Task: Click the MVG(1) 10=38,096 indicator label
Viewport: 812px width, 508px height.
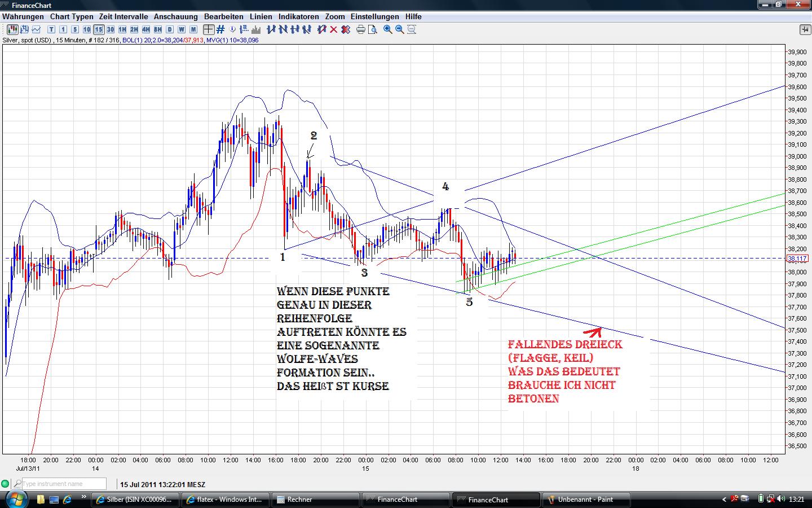Action: tap(232, 40)
